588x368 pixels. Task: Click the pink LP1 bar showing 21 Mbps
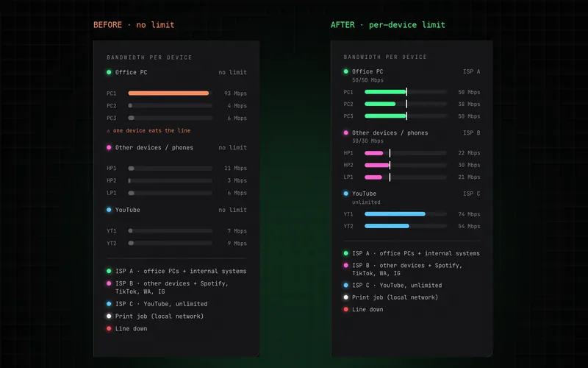click(x=373, y=177)
